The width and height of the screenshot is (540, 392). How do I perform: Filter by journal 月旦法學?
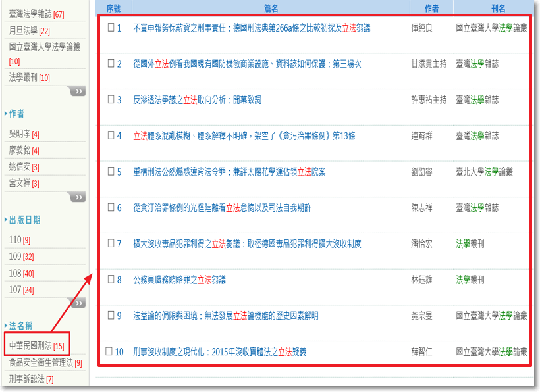24,31
